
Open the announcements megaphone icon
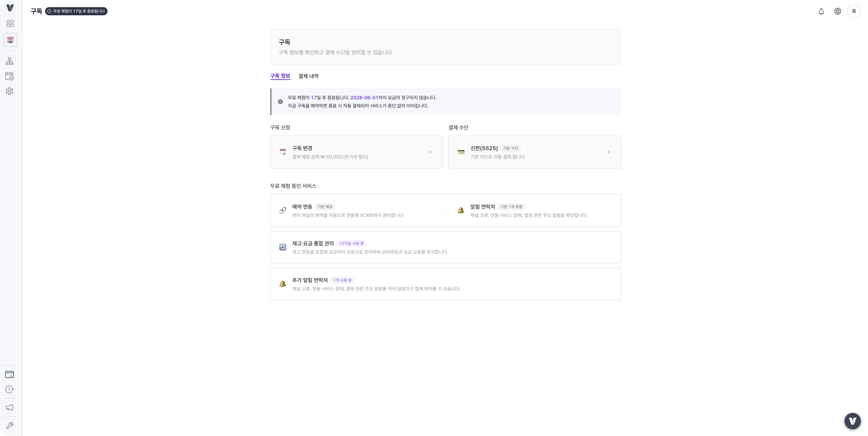pos(10,407)
